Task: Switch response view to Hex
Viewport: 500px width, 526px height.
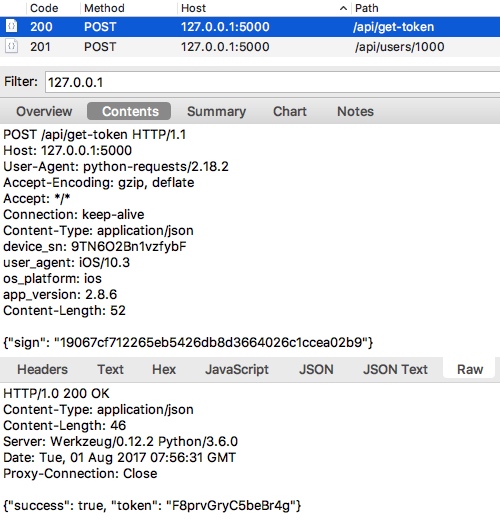Action: click(x=164, y=369)
